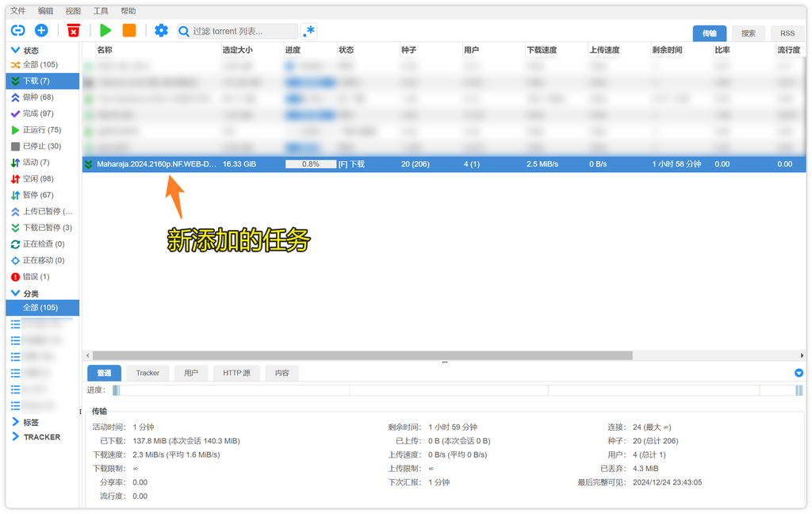Expand the TRACKER section in sidebar

click(15, 437)
